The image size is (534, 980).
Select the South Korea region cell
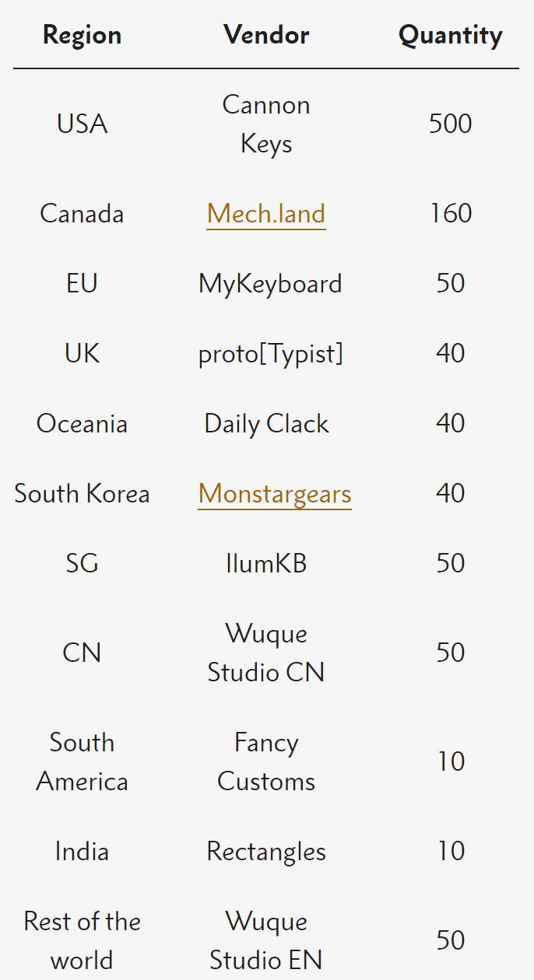(82, 494)
